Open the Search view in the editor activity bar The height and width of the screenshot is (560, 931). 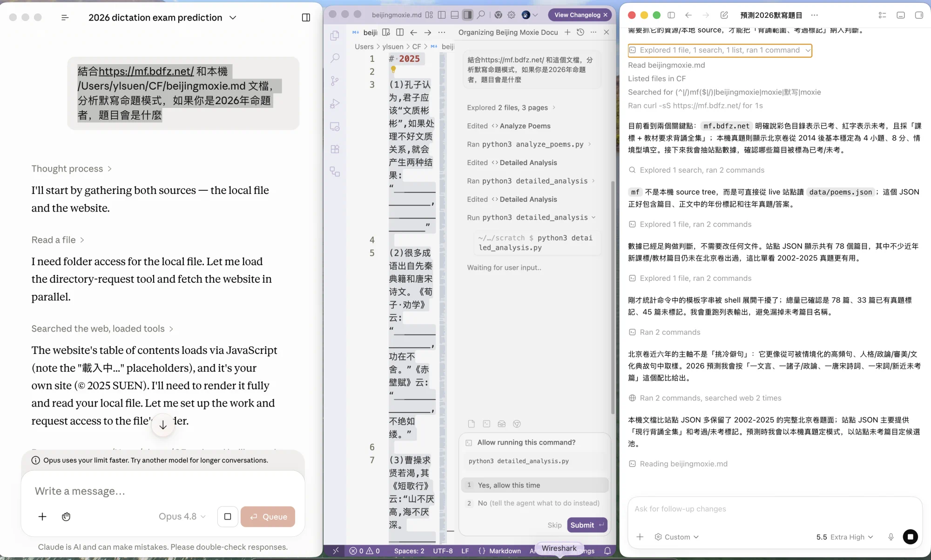(335, 58)
